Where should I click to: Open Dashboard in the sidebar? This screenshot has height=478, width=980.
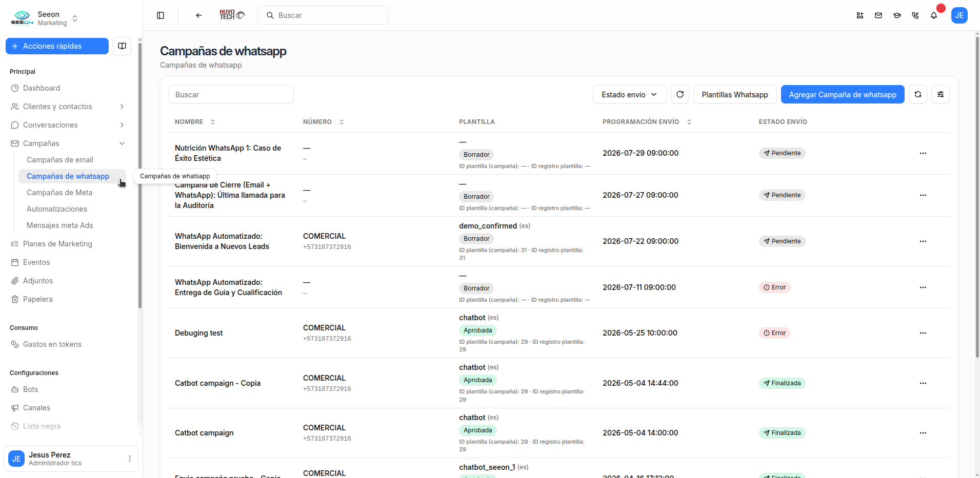tap(68, 88)
